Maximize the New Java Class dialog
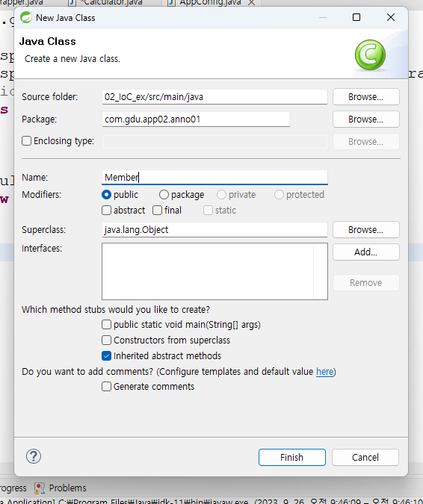This screenshot has width=423, height=504. pyautogui.click(x=356, y=17)
